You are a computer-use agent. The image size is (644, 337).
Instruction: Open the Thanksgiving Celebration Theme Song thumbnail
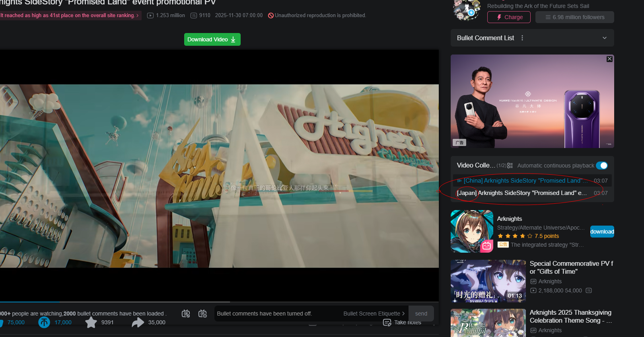488,323
